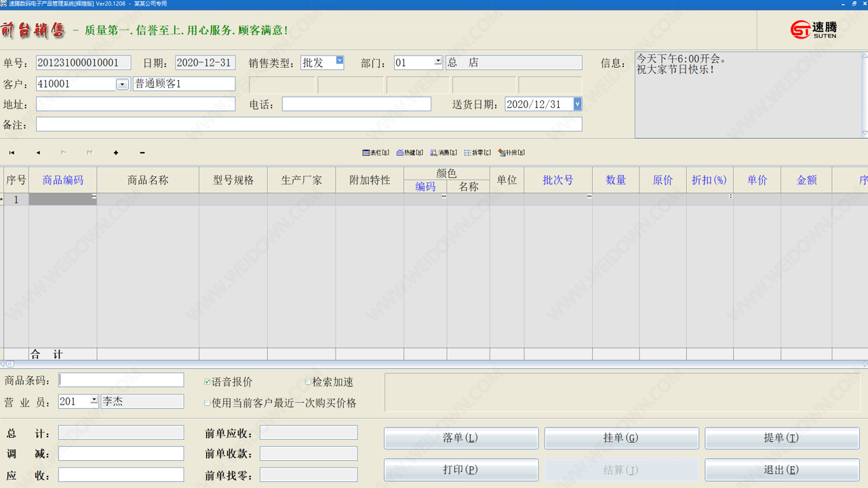Click the 批次号 column header
Screen dimensions: 868x488
[x=558, y=180]
